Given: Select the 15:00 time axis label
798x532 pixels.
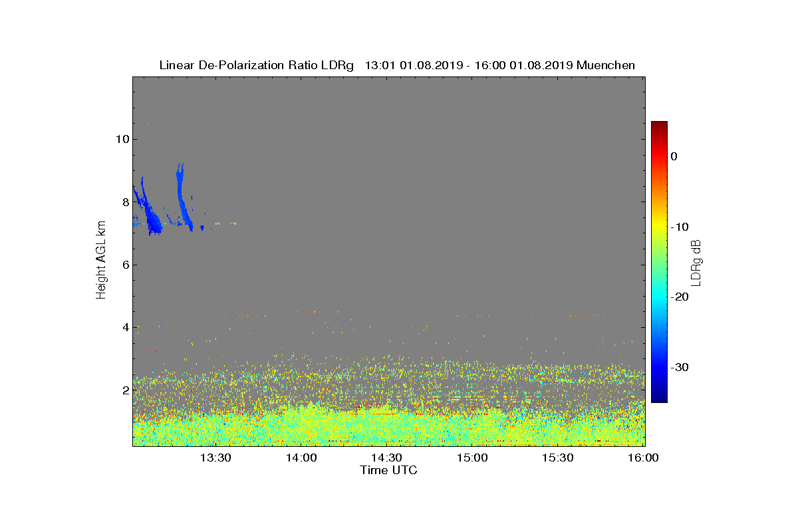Looking at the screenshot, I should tap(472, 458).
